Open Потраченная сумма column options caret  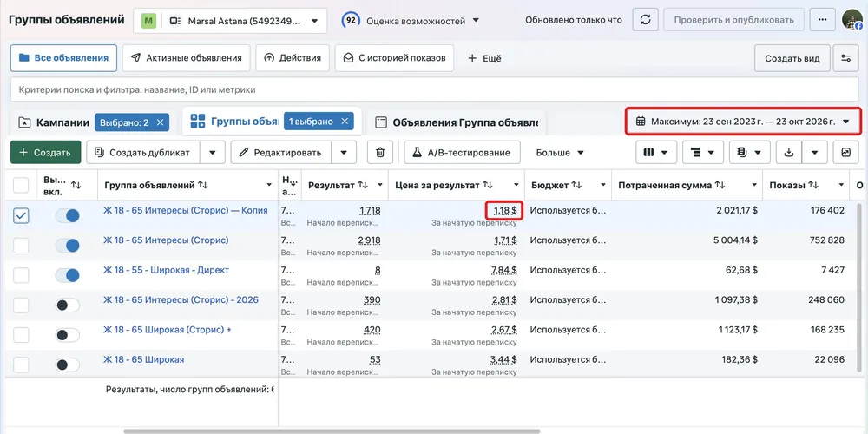[754, 185]
